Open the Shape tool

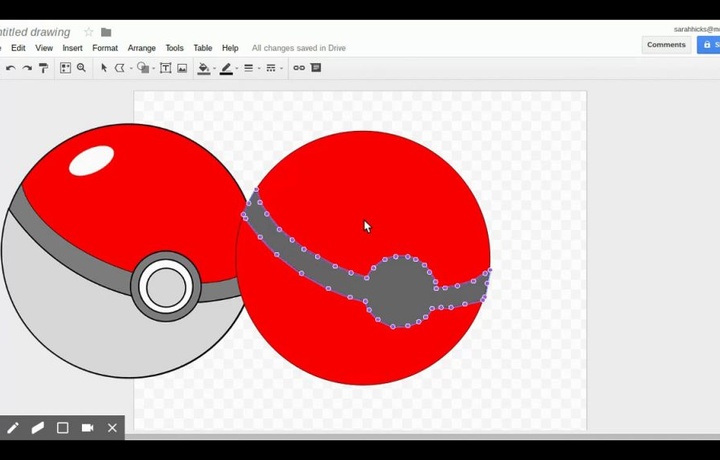pos(143,68)
